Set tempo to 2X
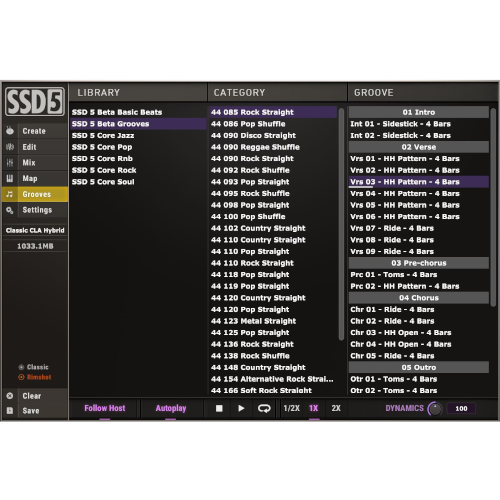The height and width of the screenshot is (500, 500). pos(336,408)
